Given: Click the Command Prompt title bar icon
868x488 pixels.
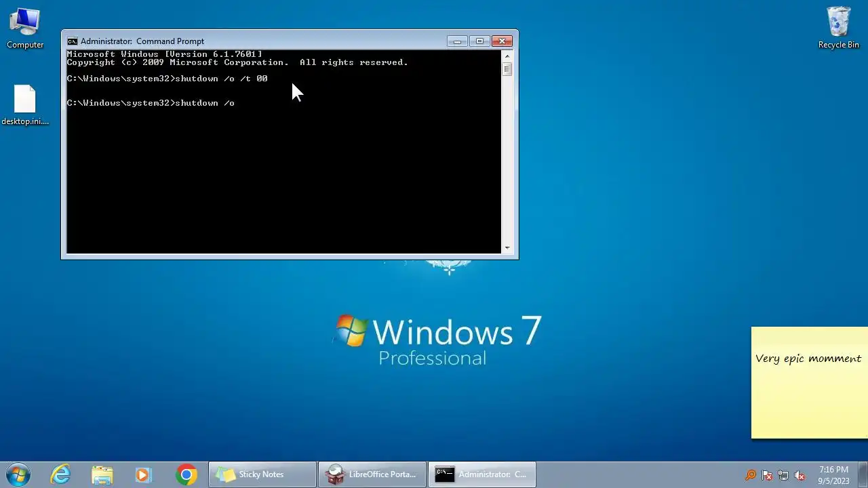Looking at the screenshot, I should (72, 41).
